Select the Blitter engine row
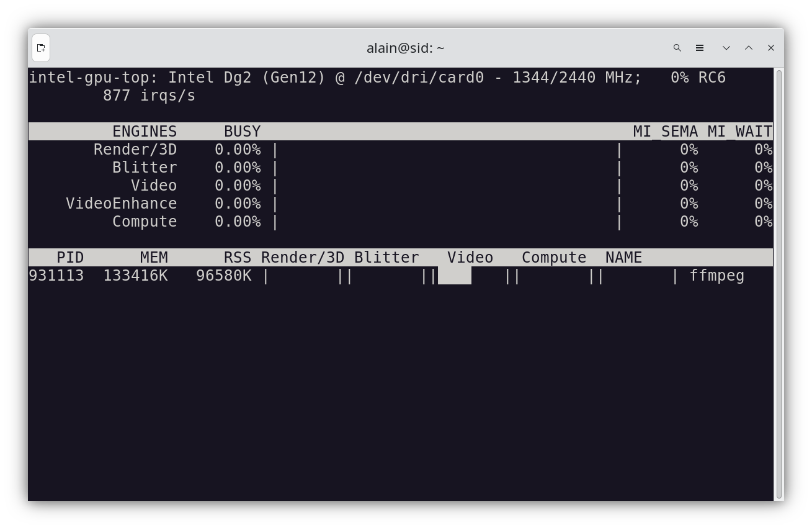The image size is (812, 529). (401, 168)
